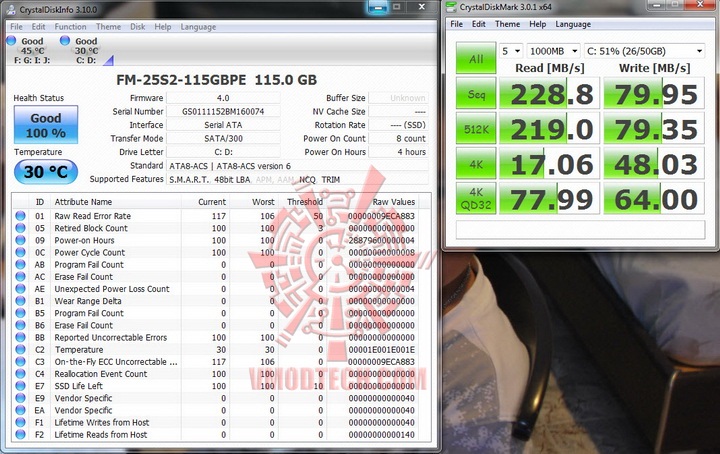Click the Vendor Specific row with ID E9
The image size is (720, 454).
[221, 398]
